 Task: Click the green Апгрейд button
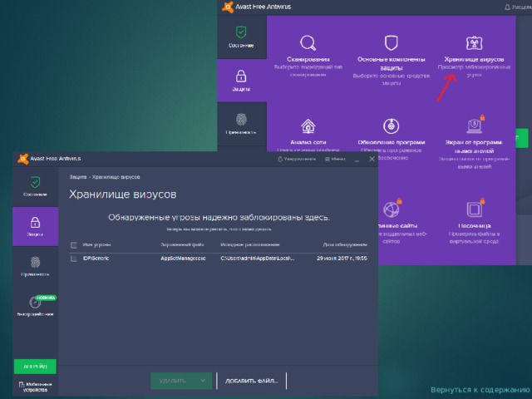pos(35,367)
